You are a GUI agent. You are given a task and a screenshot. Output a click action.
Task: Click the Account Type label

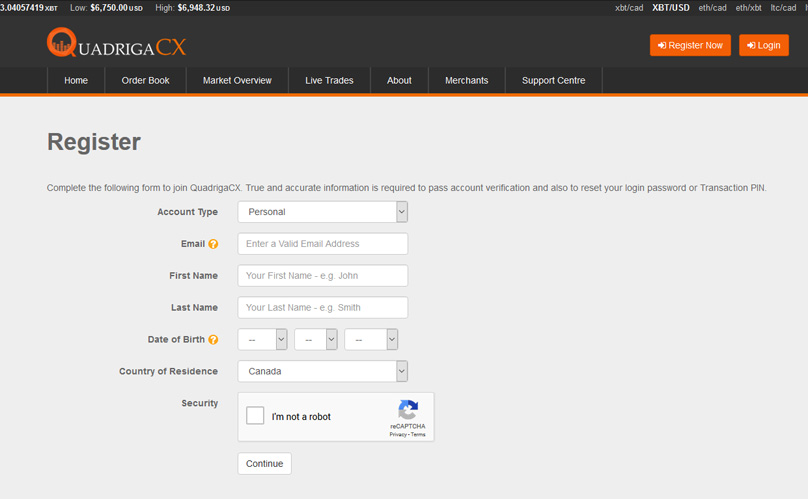tap(188, 212)
